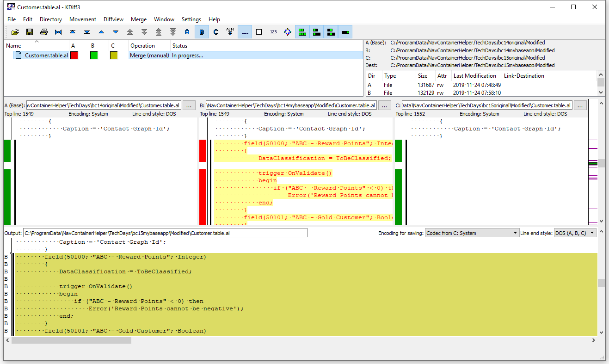Click the Print toolbar icon
Viewport: 609px width, 364px height.
point(44,32)
